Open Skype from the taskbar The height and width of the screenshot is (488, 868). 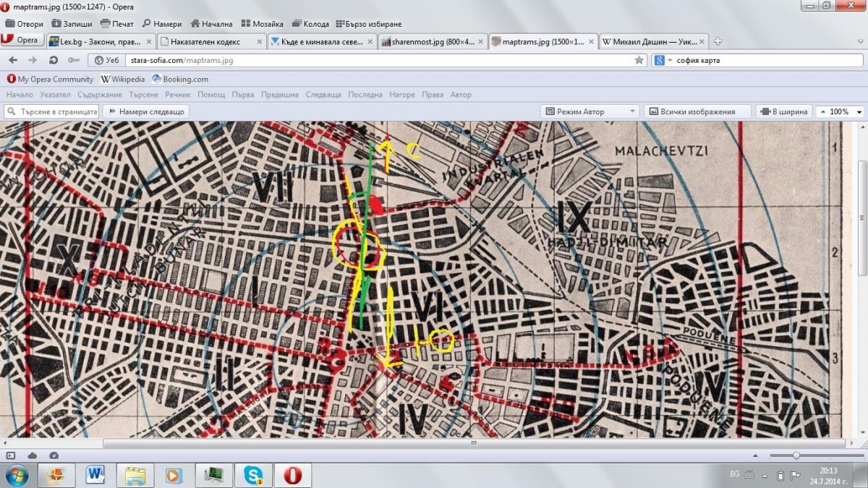(x=254, y=475)
